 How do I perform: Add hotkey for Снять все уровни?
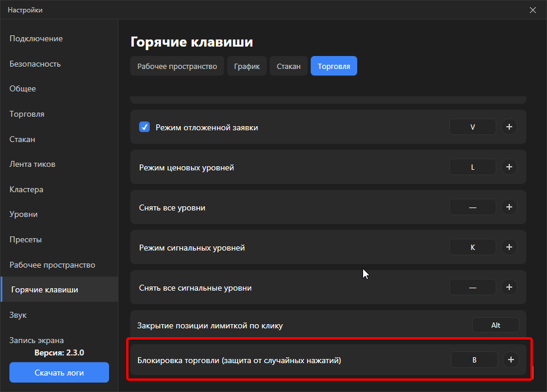[x=509, y=207]
